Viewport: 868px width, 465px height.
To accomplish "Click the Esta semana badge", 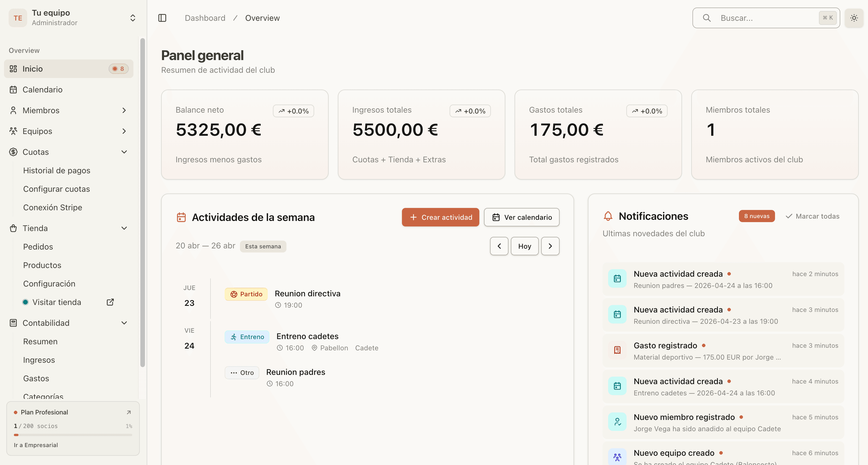I will 263,246.
